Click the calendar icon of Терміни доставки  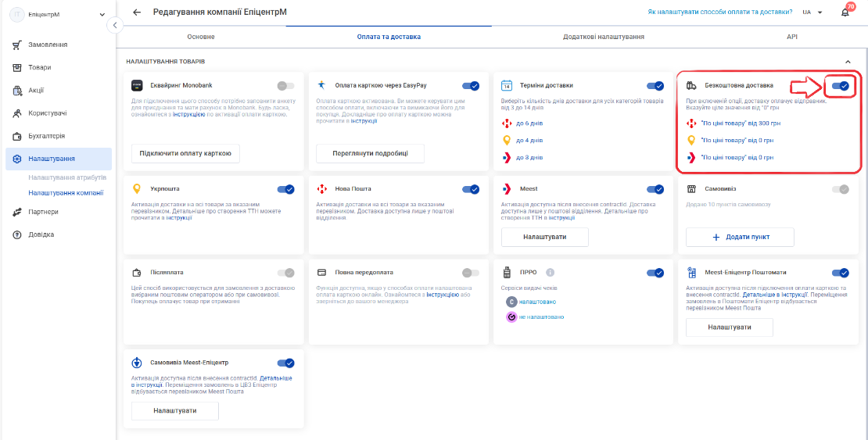[506, 86]
